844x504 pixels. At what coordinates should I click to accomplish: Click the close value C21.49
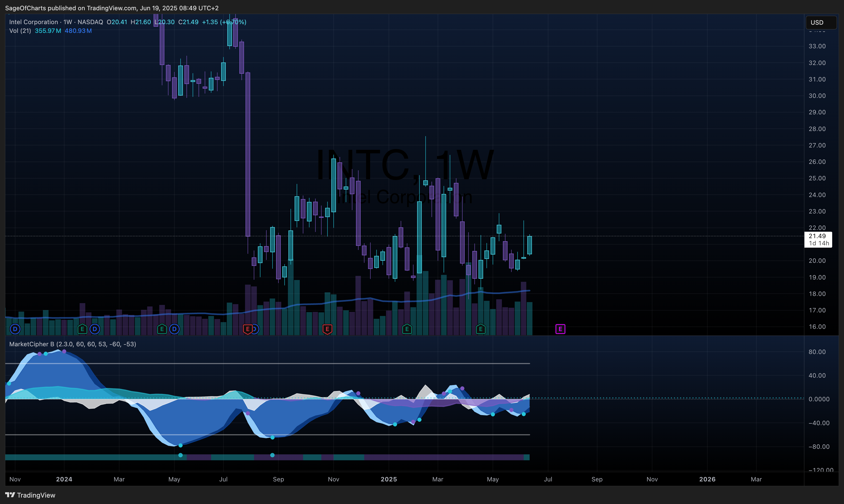tap(189, 22)
